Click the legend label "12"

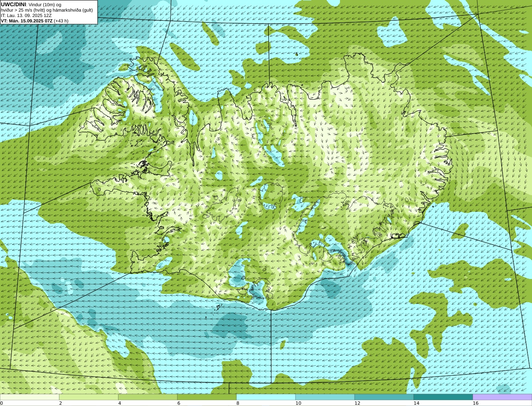pyautogui.click(x=357, y=403)
